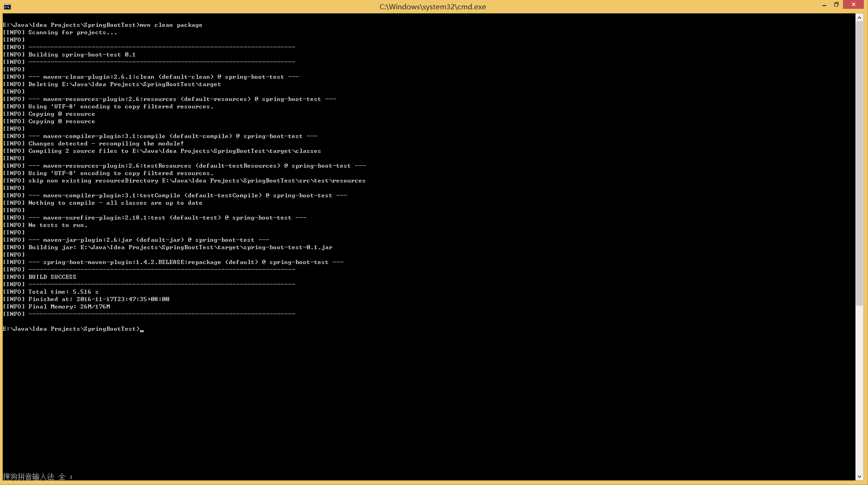Click the maven-resources-plugin:2.6:testResources line
Image resolution: width=868 pixels, height=485 pixels.
point(184,166)
